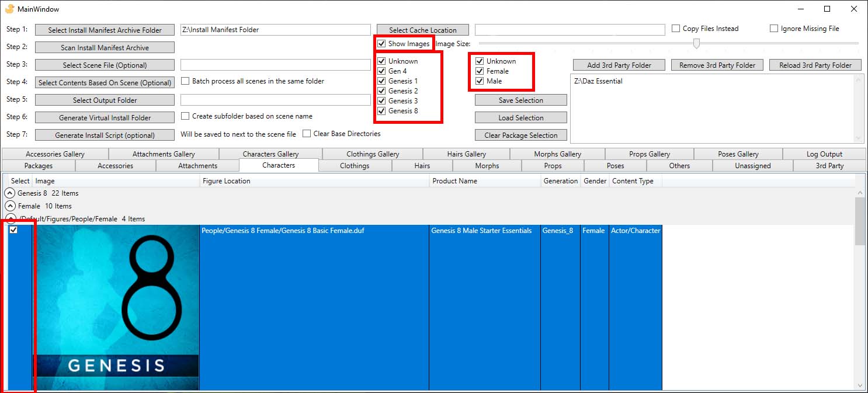The image size is (868, 393).
Task: Switch to Clothings Gallery tab
Action: click(373, 154)
